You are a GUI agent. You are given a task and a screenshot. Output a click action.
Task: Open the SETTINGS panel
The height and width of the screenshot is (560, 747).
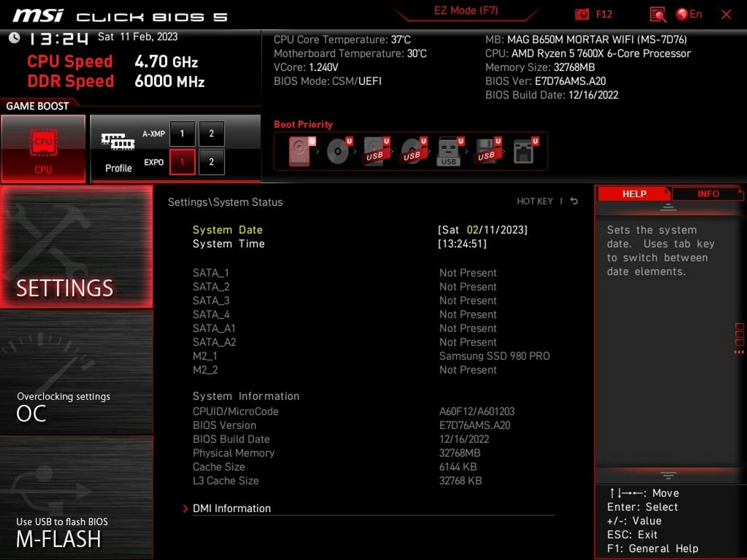tap(76, 247)
